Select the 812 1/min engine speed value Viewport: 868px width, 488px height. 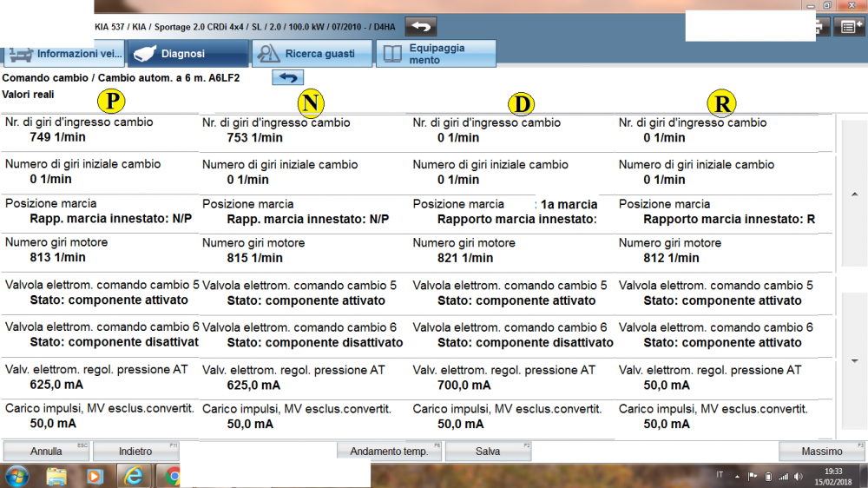(x=671, y=258)
